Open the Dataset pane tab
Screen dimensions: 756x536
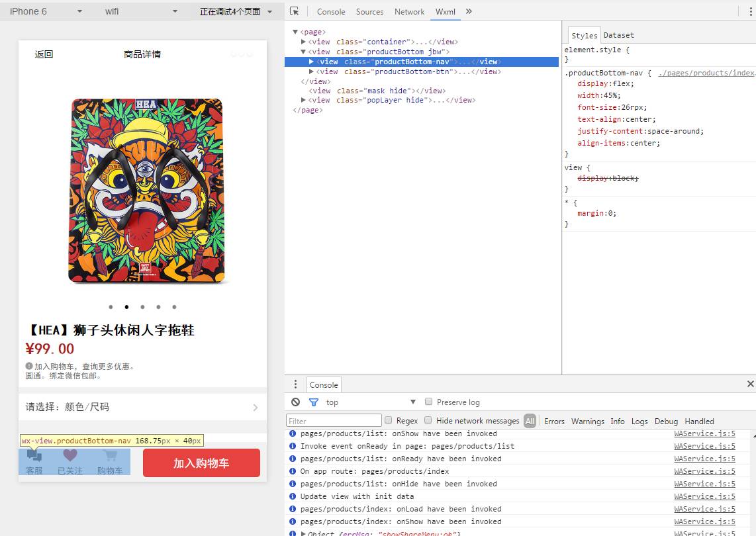(x=618, y=35)
